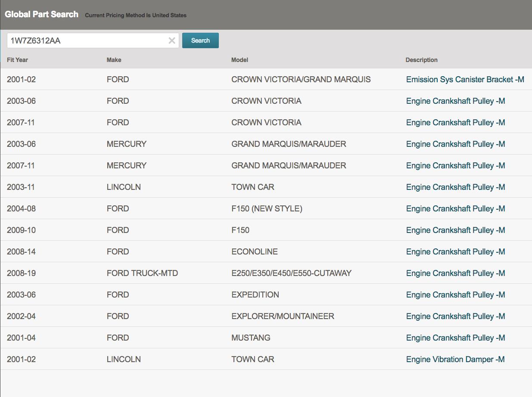Select the 2001-04 fit year cell
532x397 pixels.
pos(21,338)
